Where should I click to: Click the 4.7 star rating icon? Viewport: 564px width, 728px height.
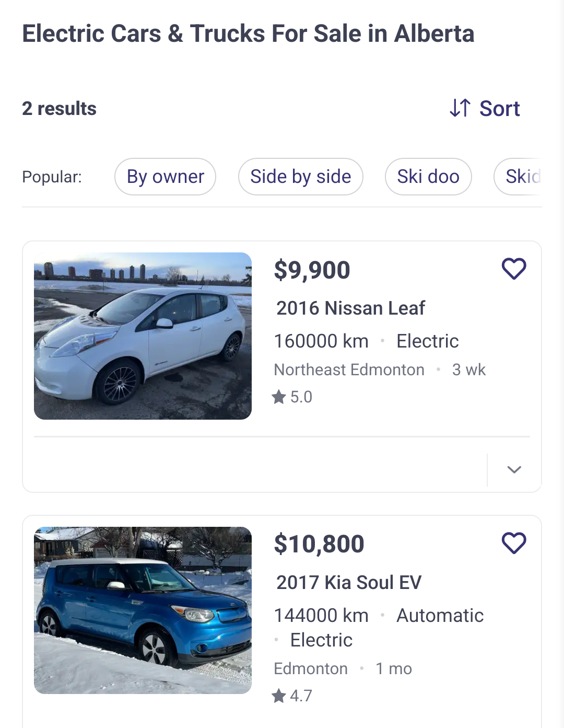point(279,696)
